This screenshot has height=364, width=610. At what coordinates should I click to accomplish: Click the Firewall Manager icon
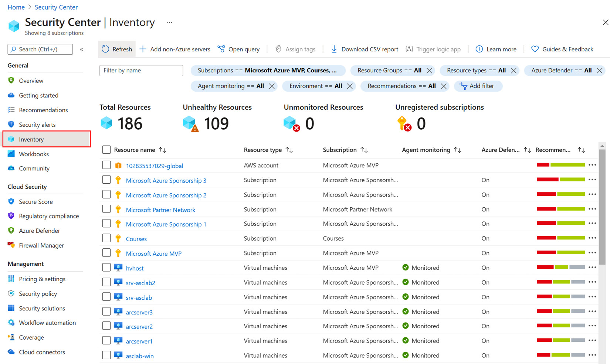(11, 245)
